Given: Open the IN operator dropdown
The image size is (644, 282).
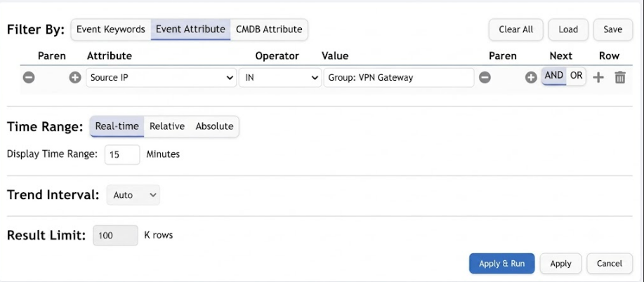Looking at the screenshot, I should point(280,78).
